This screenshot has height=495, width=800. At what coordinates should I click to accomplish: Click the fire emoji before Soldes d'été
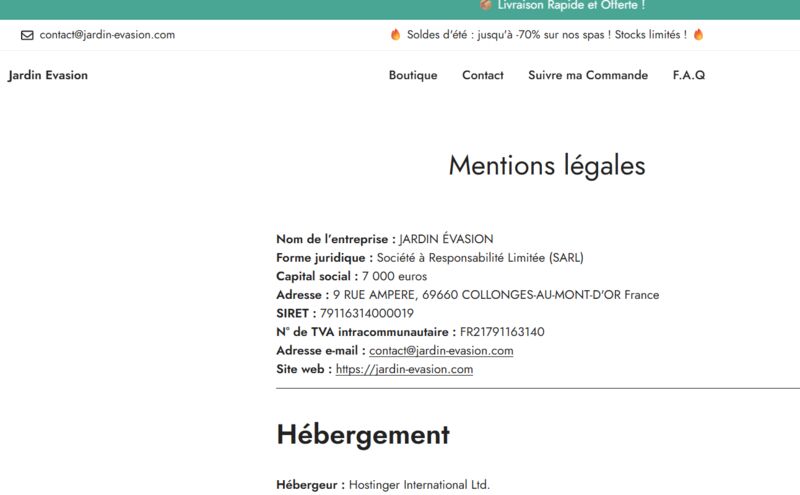point(395,35)
